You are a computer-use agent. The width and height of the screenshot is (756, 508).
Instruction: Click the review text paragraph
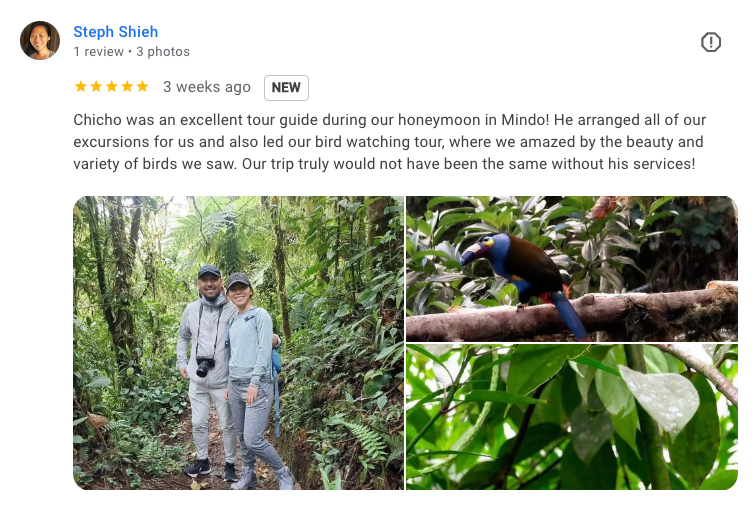click(x=388, y=141)
